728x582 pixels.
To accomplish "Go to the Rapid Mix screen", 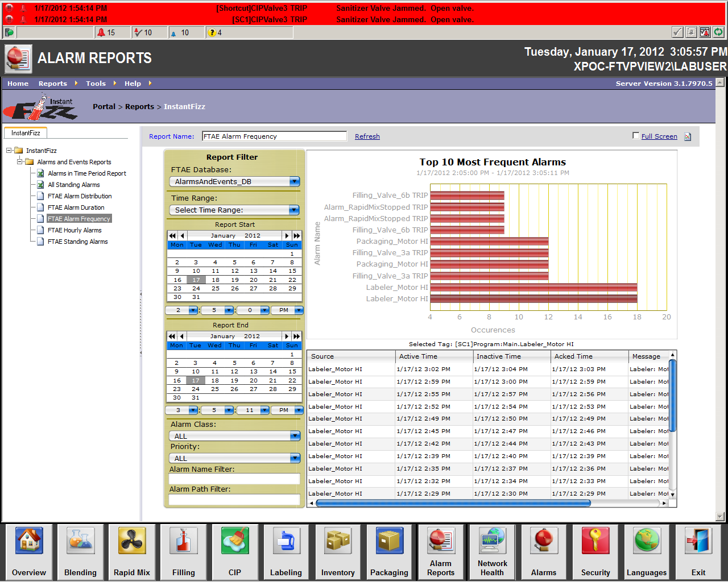I will click(132, 541).
